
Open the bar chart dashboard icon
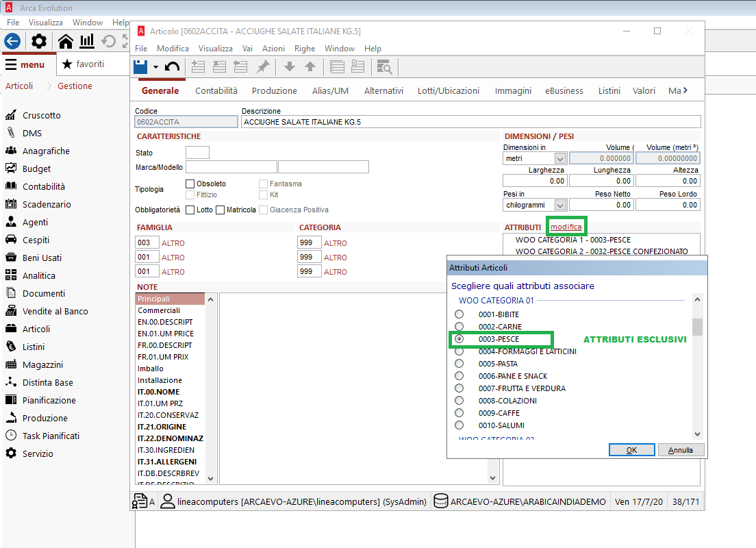coord(87,41)
